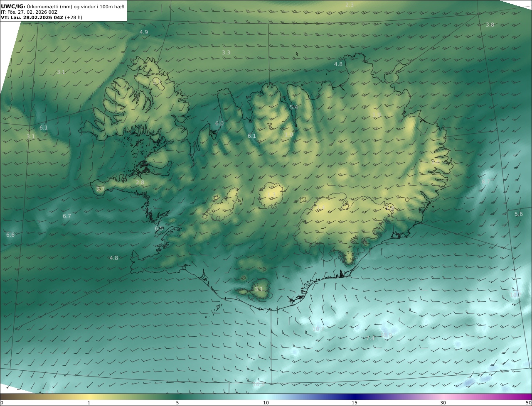Image resolution: width=532 pixels, height=406 pixels.
Task: Click the 6.0 value label on the map
Action: pos(219,124)
